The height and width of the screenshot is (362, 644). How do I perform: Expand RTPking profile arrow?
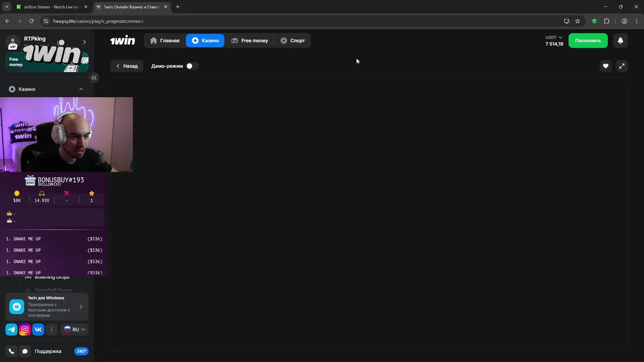pyautogui.click(x=84, y=42)
